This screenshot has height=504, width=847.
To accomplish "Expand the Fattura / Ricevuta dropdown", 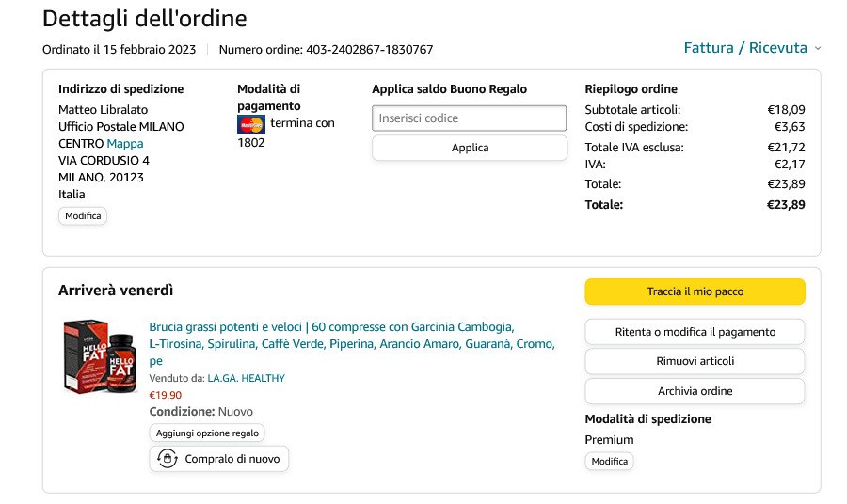I will (x=745, y=48).
